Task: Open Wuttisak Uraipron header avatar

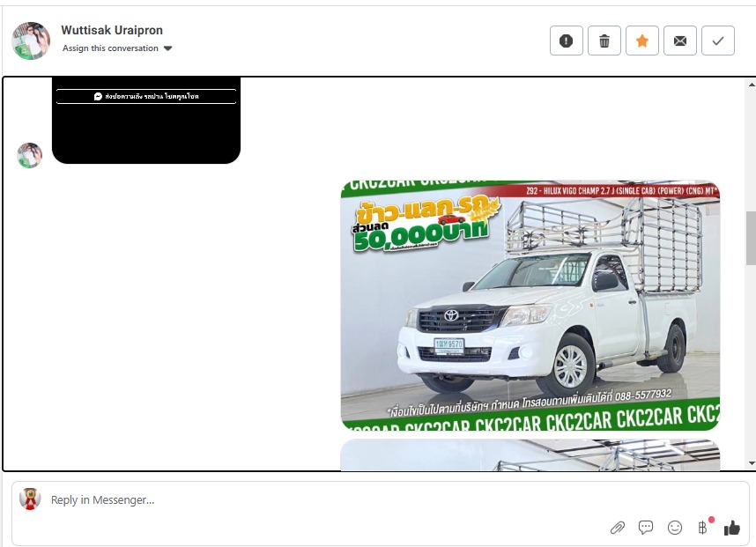Action: 31,41
